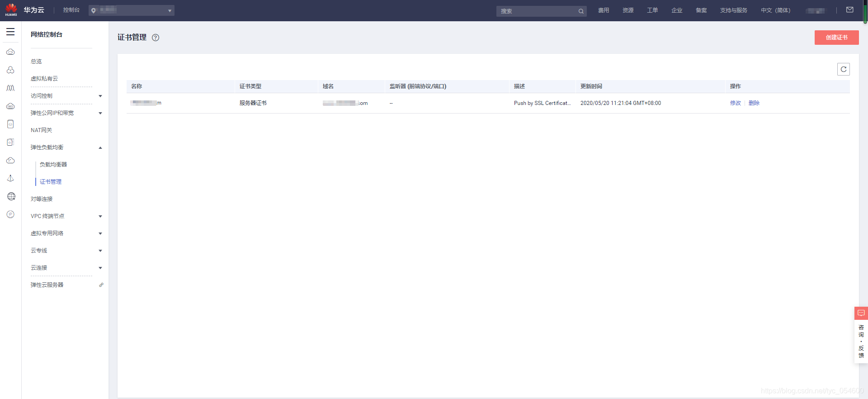Open 支持与服务 in top navigation
The width and height of the screenshot is (868, 399).
734,10
